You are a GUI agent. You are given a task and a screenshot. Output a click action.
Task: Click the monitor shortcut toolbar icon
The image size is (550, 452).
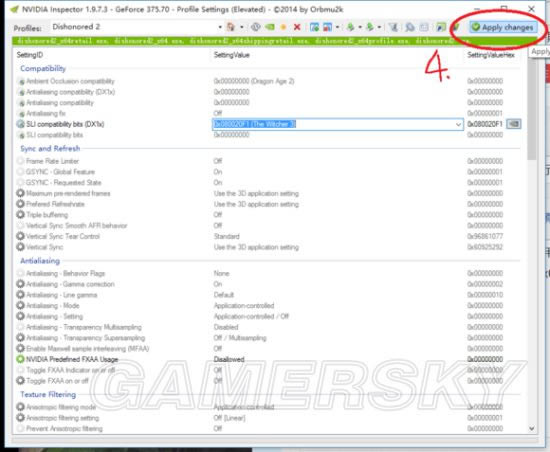441,27
